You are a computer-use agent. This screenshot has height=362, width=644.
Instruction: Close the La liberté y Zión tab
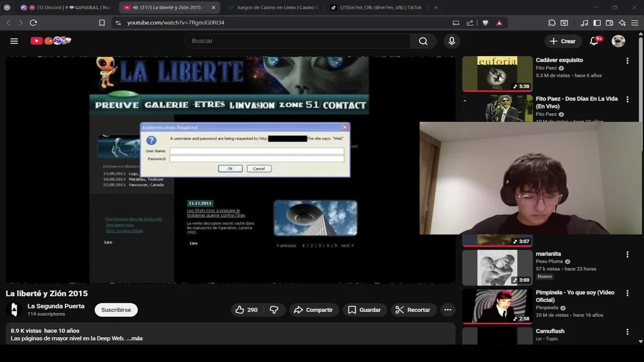pos(213,8)
